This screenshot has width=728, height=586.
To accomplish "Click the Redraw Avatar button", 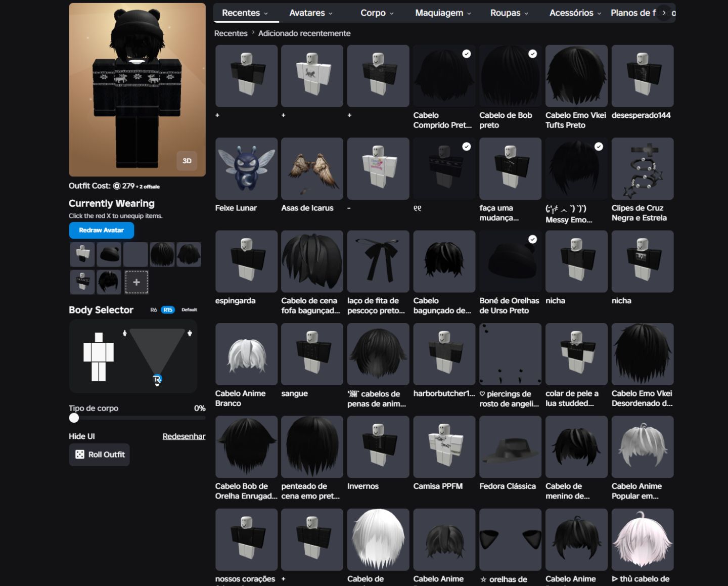I will coord(102,230).
